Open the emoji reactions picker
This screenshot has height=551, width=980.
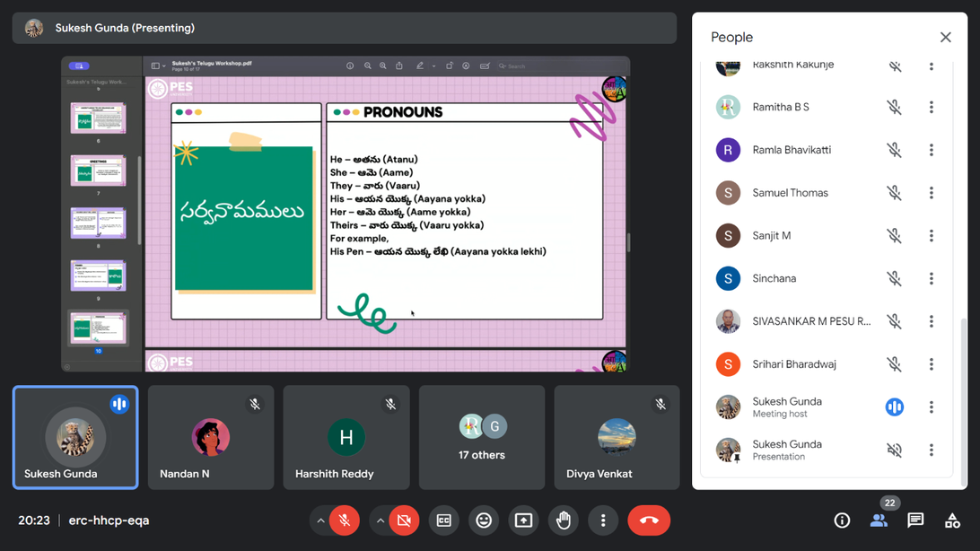pos(484,520)
